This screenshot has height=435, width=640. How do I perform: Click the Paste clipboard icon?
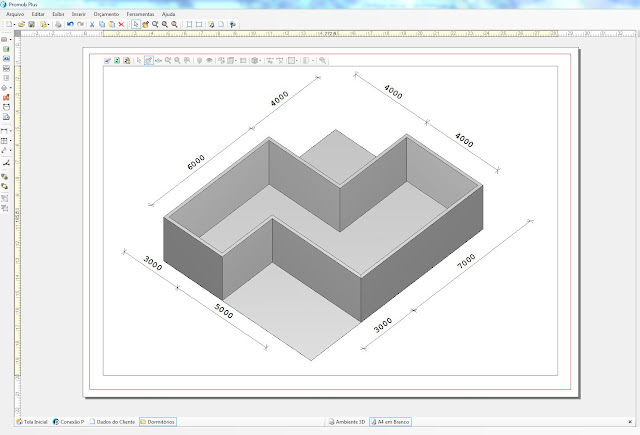112,24
